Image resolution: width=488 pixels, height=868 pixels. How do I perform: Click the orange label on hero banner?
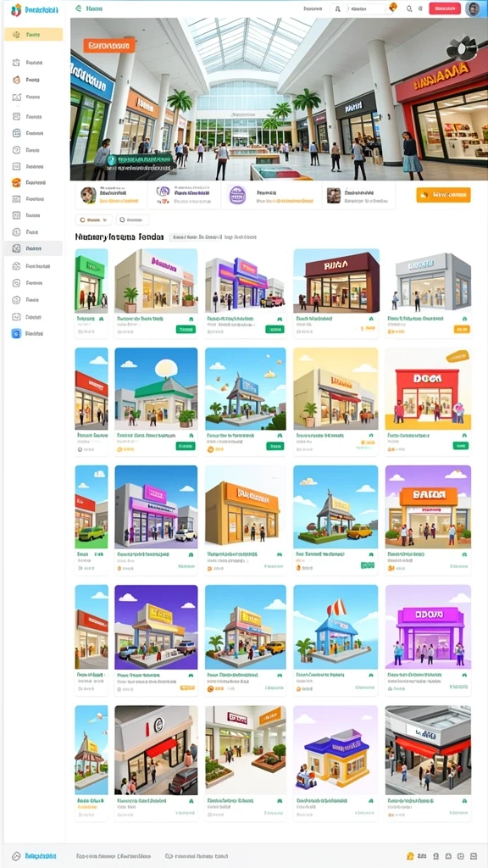pos(109,46)
